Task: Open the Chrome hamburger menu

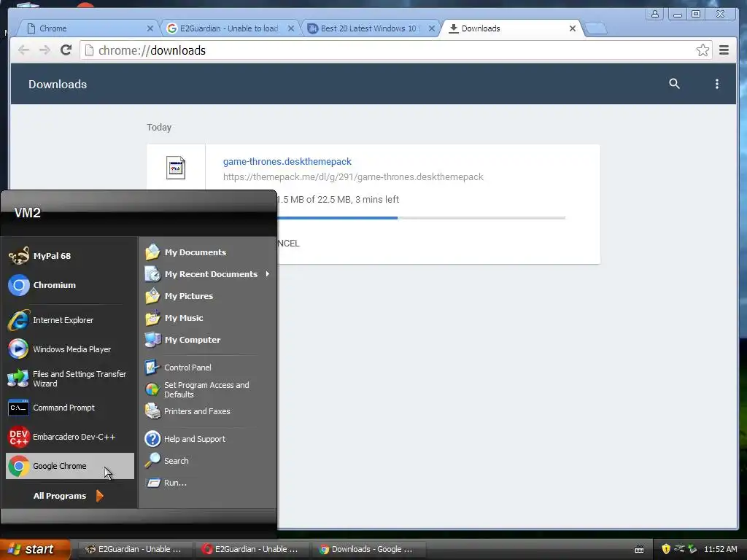Action: point(724,50)
